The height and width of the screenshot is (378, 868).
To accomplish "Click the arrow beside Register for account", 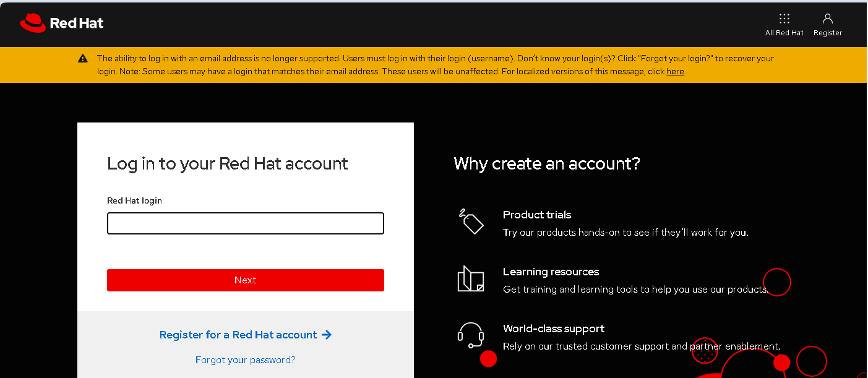I will click(327, 335).
